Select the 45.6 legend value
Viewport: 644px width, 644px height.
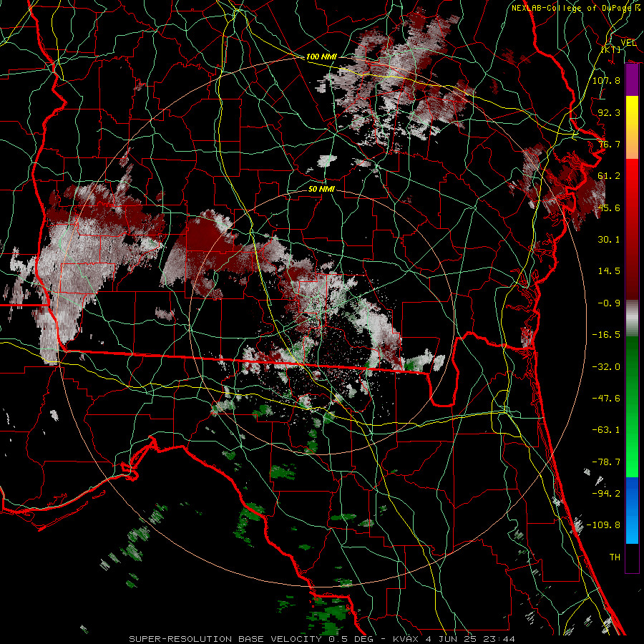point(609,208)
